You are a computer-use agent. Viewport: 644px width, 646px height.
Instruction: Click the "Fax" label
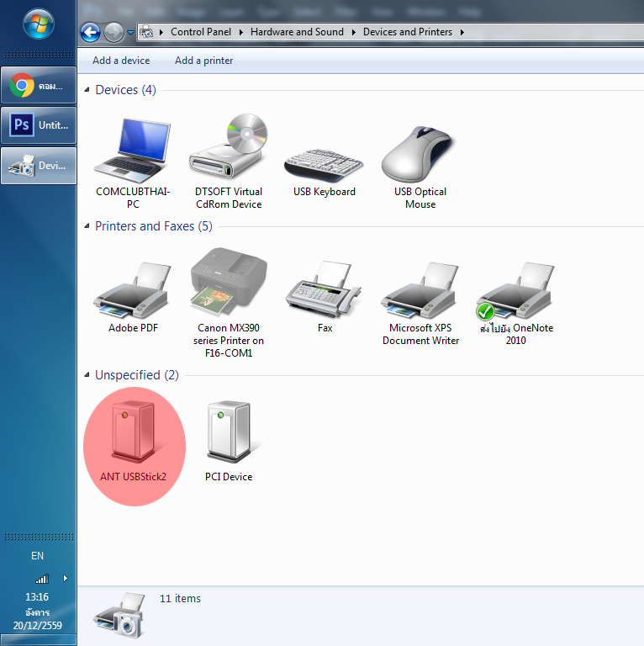click(325, 328)
